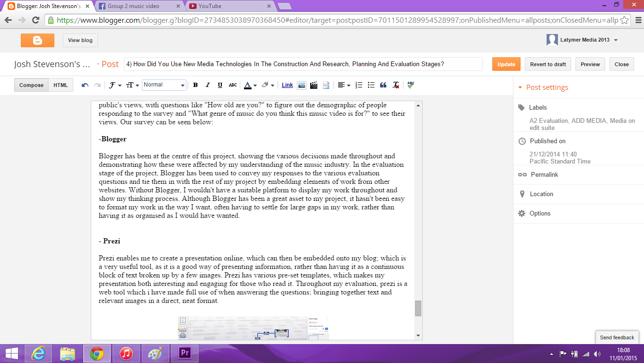Viewport: 644px width, 363px height.
Task: Click the orange Update button
Action: point(506,64)
